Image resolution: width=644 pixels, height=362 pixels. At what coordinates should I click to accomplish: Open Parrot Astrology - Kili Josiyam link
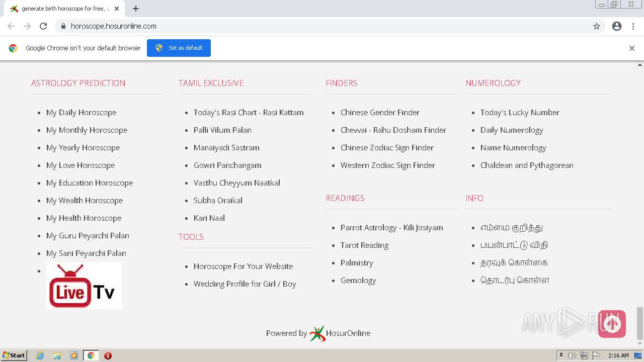tap(392, 228)
